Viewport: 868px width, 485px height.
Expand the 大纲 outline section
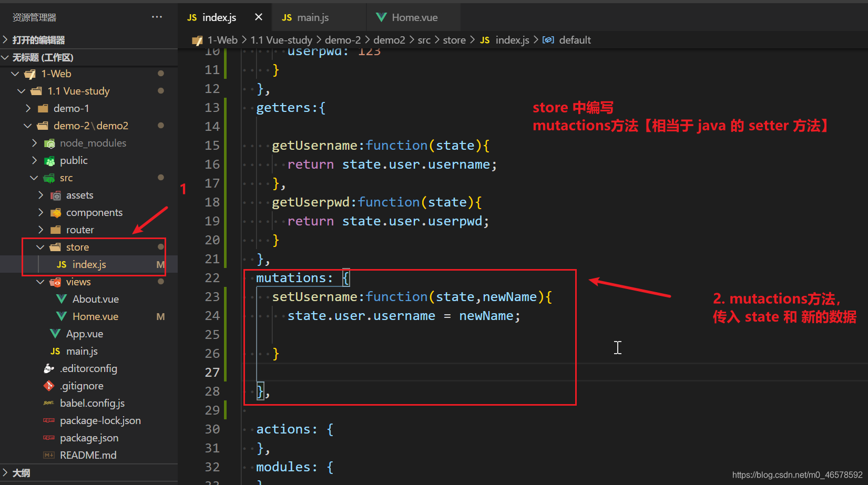coord(5,473)
